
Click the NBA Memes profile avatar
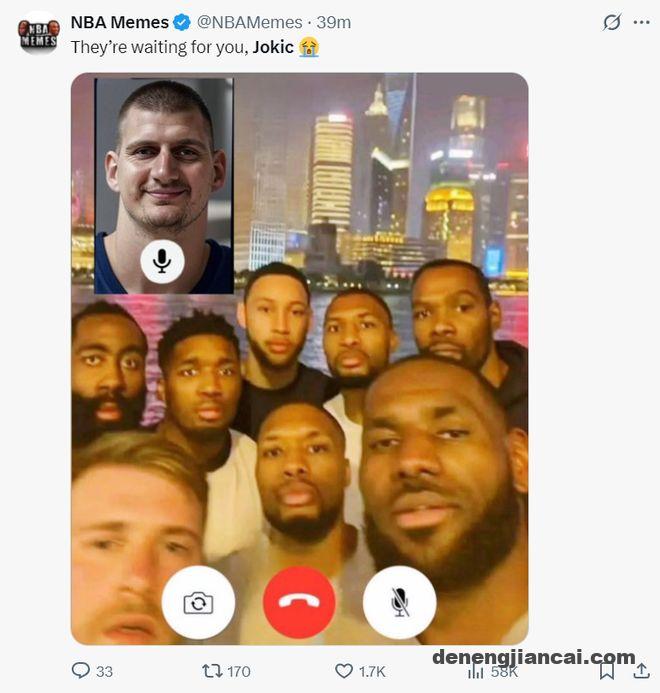[38, 33]
